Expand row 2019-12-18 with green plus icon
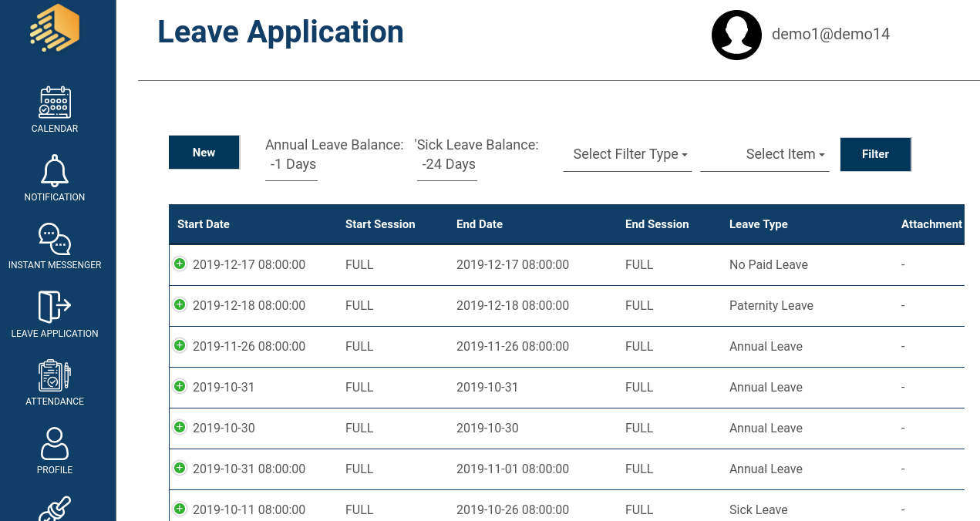This screenshot has width=980, height=521. tap(180, 304)
